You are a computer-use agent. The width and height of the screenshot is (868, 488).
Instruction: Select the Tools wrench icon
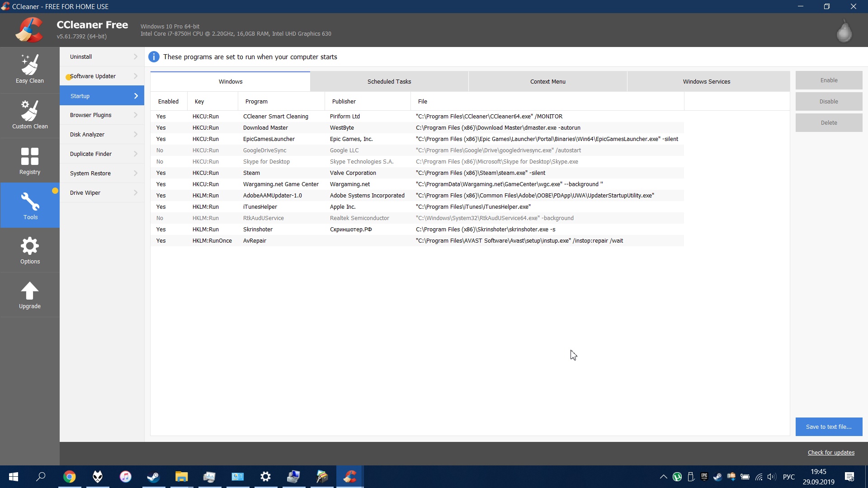tap(30, 202)
